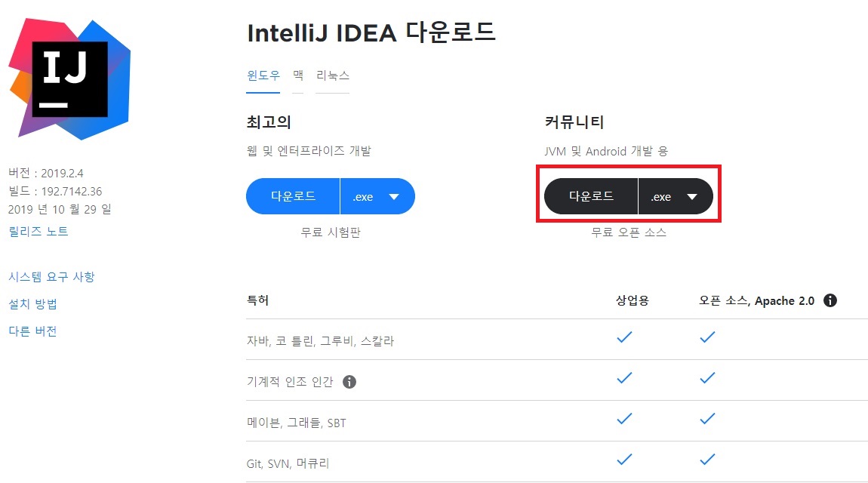Select the 윈도우 tab
The image size is (868, 483).
coord(263,75)
